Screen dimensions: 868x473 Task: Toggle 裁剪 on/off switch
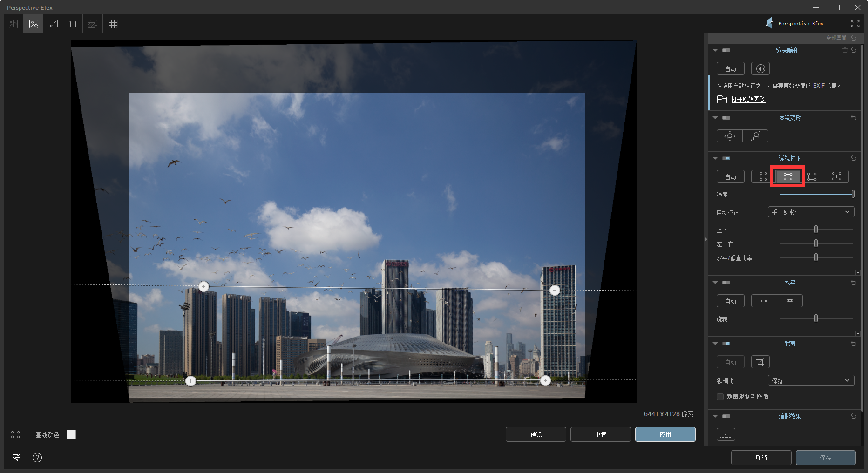(x=726, y=344)
